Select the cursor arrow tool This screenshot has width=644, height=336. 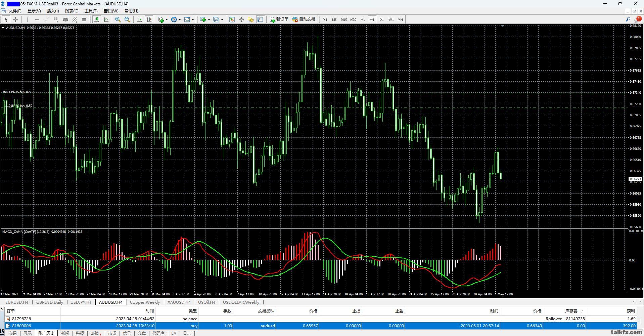coord(6,19)
